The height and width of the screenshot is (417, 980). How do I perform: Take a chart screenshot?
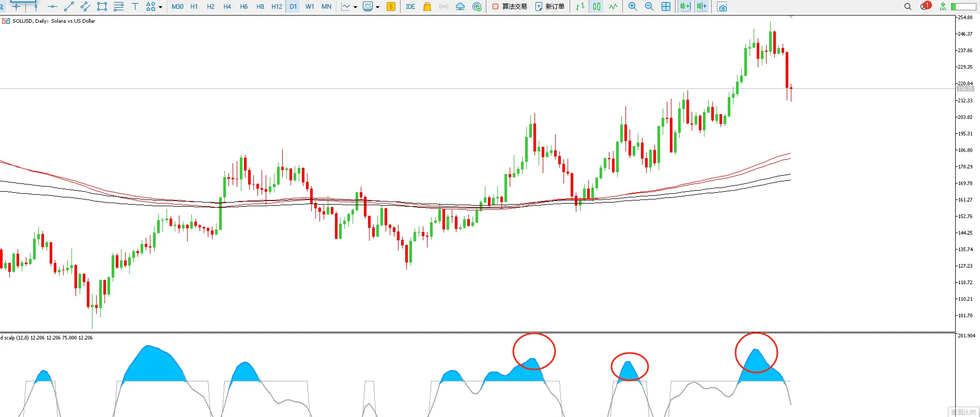click(x=722, y=7)
